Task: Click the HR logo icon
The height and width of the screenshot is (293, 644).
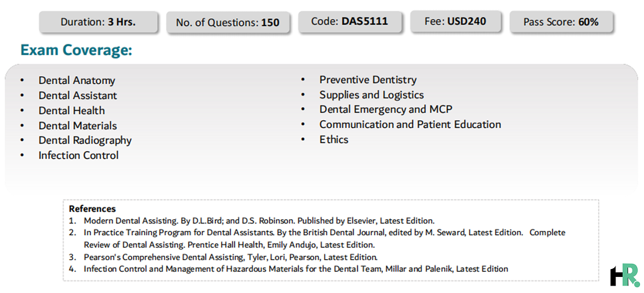Action: click(x=625, y=275)
